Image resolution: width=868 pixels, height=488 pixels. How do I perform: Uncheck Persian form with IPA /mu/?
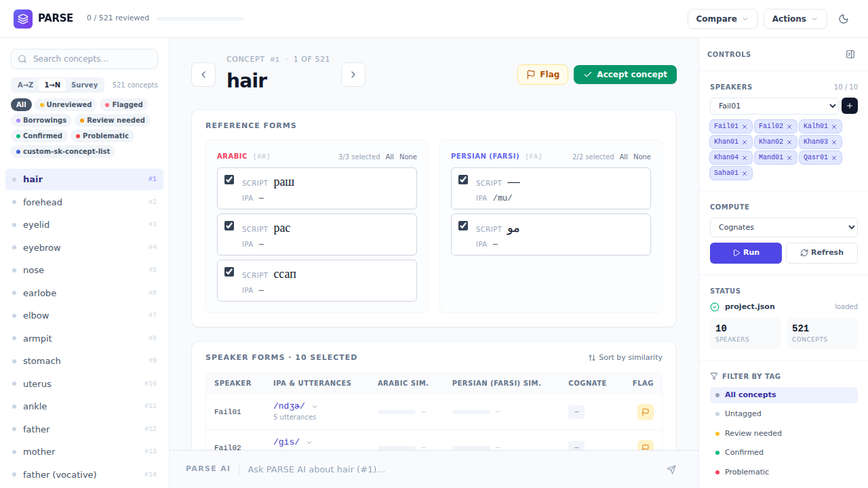pos(463,180)
